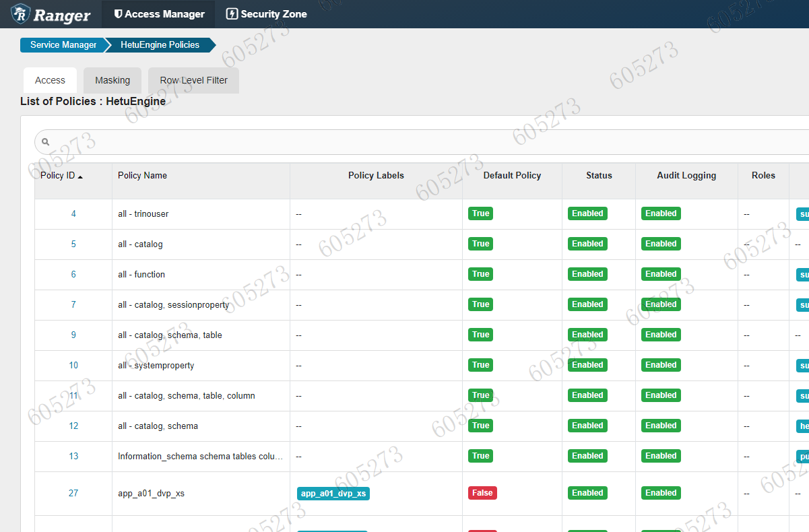Select 'all - catalog, schema, table' policy name
Image resolution: width=809 pixels, height=532 pixels.
(170, 335)
